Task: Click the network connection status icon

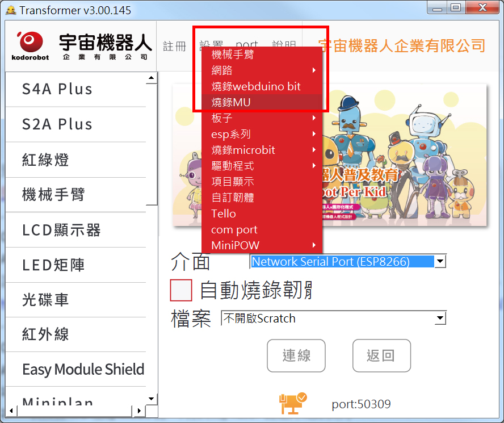Action: tap(293, 403)
